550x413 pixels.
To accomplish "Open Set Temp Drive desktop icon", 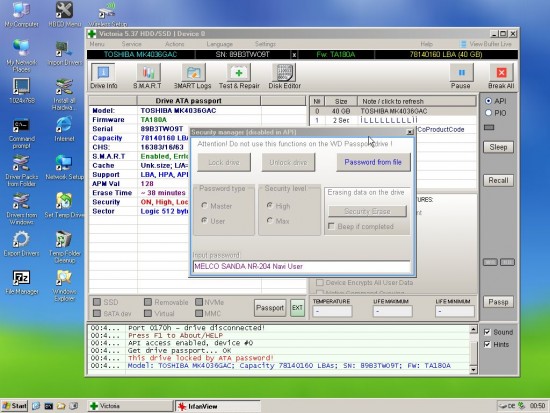I will 65,205.
